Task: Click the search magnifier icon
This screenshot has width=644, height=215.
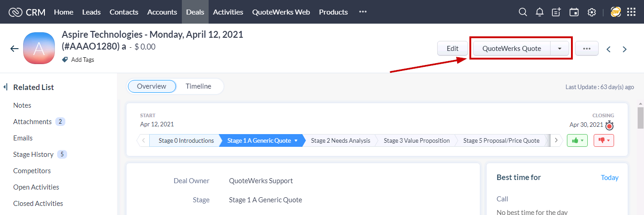Action: coord(523,12)
